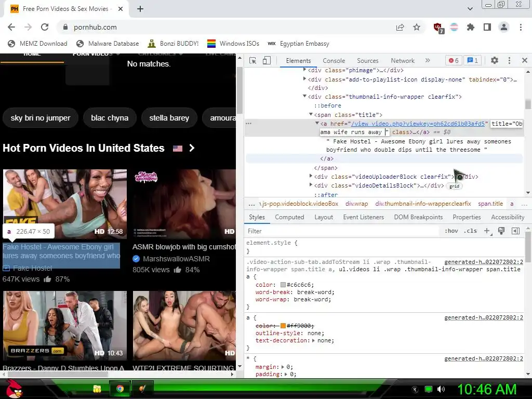Open the color picker for the #c6c6c6 swatch
The height and width of the screenshot is (399, 532).
pos(283,285)
